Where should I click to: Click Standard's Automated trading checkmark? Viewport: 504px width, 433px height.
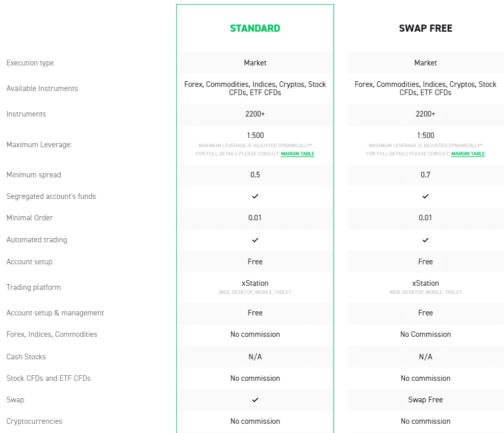coord(255,240)
